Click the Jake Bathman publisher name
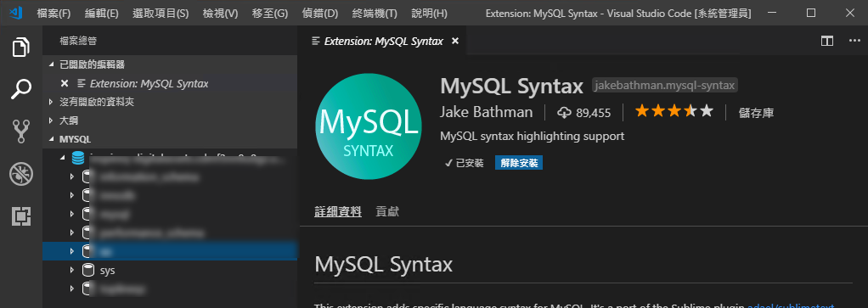 486,112
